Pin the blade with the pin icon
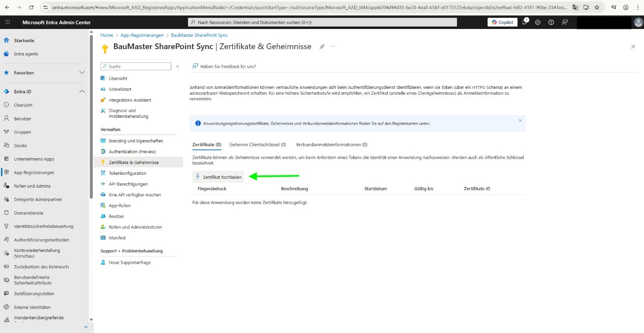This screenshot has width=644, height=333. 322,46
